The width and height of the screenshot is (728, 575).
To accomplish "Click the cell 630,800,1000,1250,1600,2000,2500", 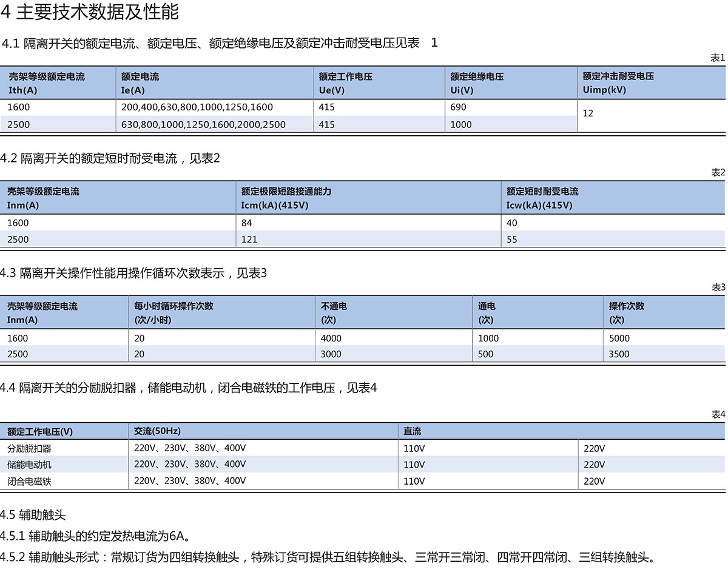I will (x=203, y=124).
